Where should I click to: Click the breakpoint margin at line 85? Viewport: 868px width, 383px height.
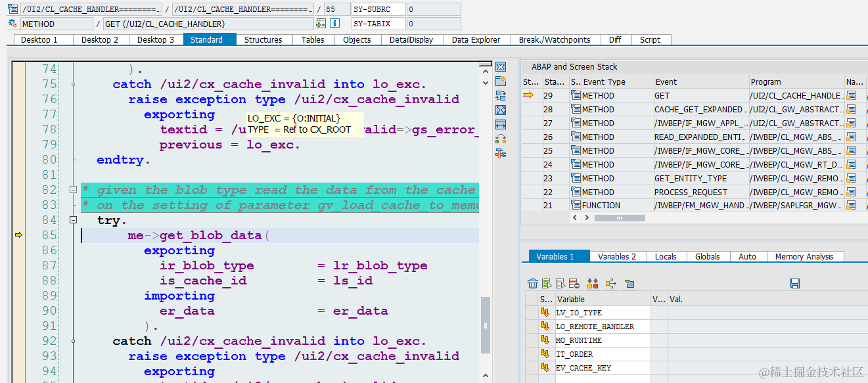18,235
